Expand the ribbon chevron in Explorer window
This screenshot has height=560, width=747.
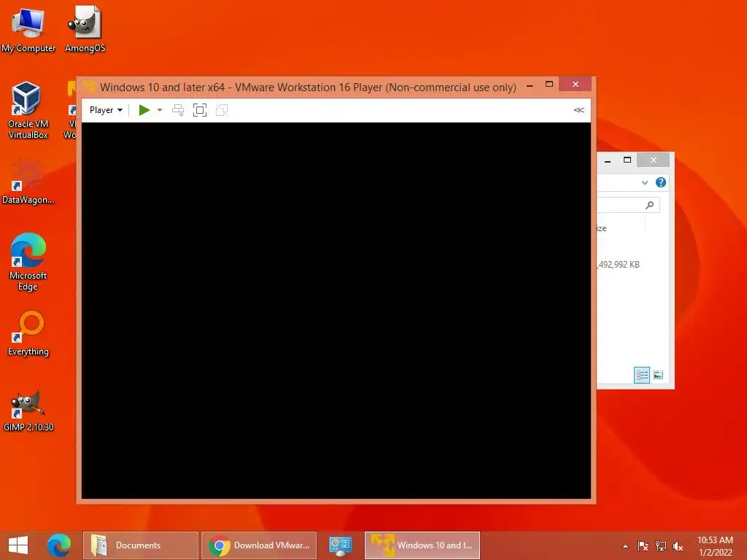645,182
